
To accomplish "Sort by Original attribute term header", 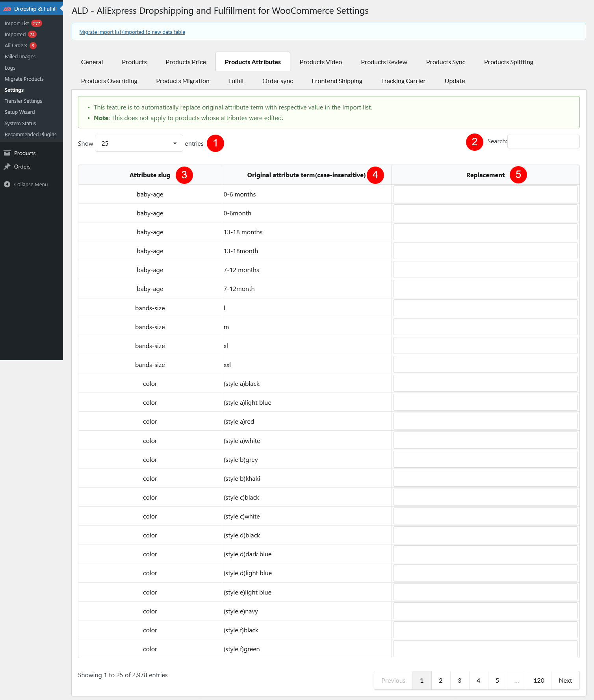I will 306,175.
